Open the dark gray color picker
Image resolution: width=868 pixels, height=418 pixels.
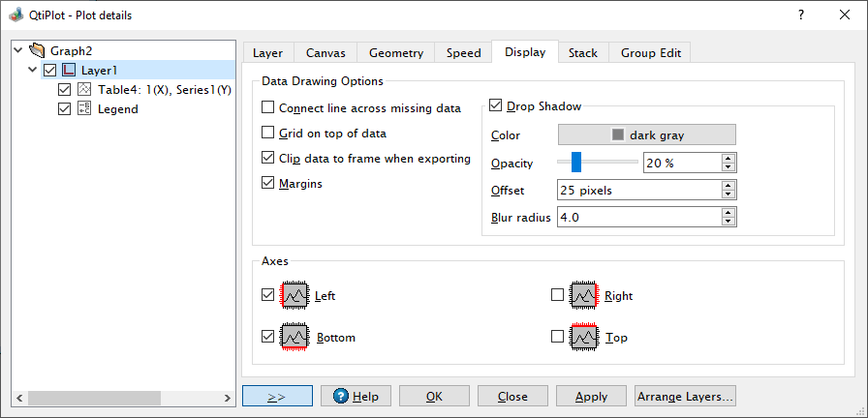point(646,135)
